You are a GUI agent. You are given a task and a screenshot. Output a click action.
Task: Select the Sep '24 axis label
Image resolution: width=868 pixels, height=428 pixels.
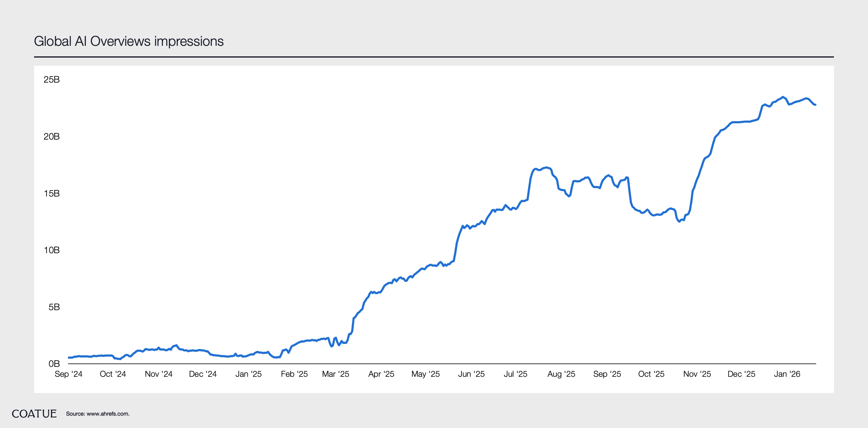point(68,374)
